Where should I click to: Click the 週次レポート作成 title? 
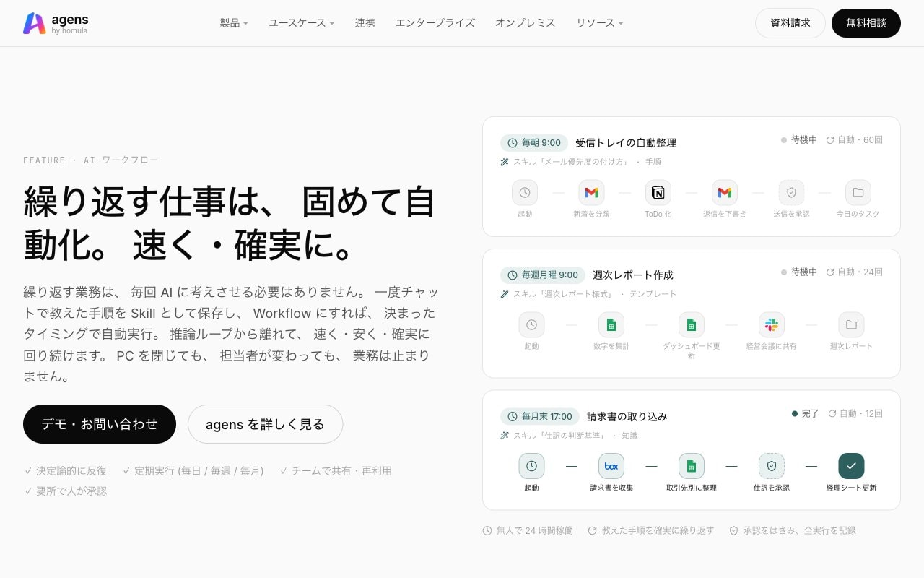point(633,275)
